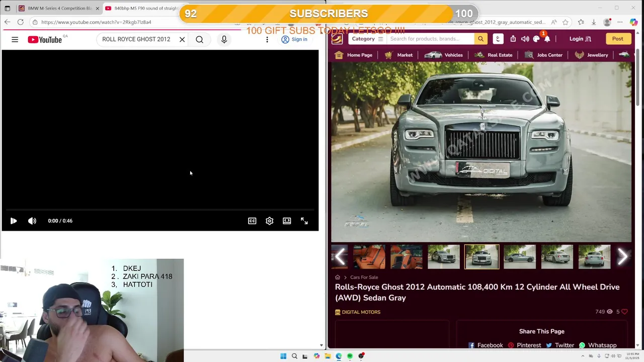Open Windows taskbar search
The width and height of the screenshot is (644, 362).
coord(294,356)
